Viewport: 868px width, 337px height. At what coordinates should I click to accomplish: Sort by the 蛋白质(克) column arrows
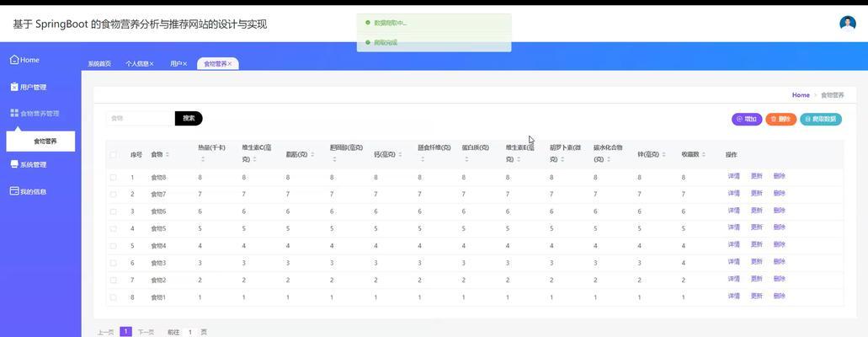click(466, 159)
